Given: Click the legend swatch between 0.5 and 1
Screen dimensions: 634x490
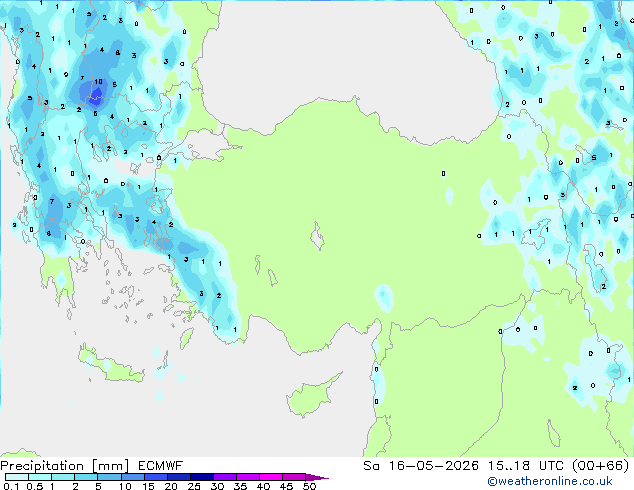Looking at the screenshot, I should click(x=40, y=477).
